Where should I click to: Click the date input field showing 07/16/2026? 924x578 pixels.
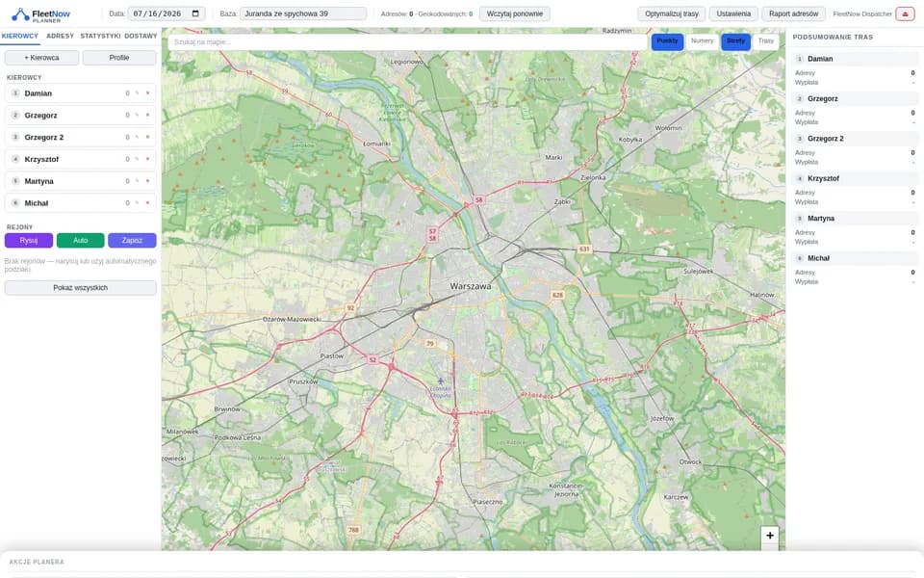click(167, 13)
